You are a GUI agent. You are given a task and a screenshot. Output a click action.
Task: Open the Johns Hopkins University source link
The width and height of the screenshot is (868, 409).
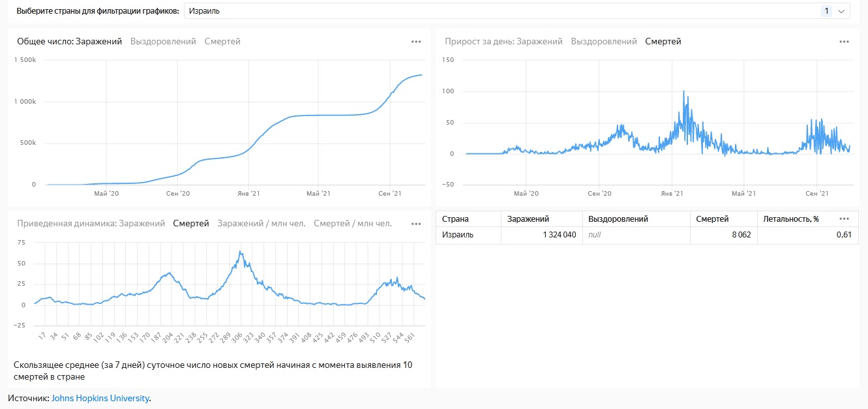click(x=100, y=398)
